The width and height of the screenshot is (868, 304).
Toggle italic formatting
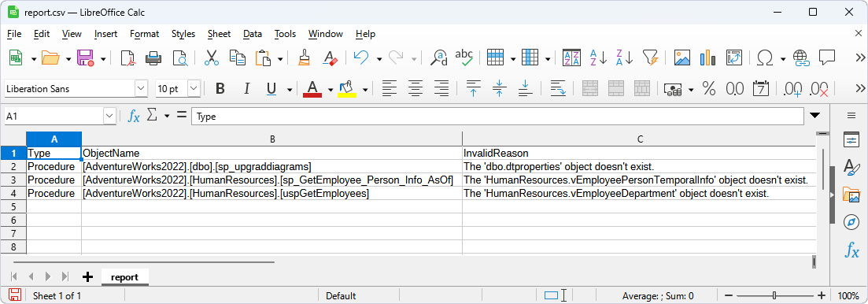[246, 88]
